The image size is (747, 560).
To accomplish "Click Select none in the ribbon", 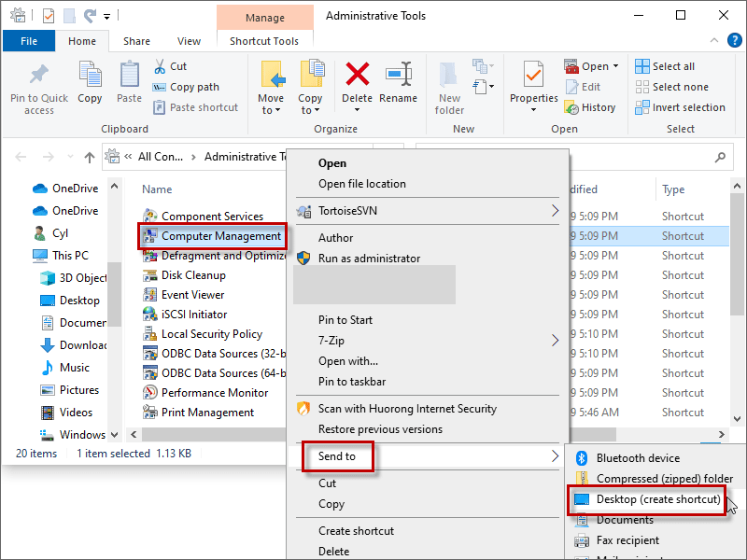I will 671,87.
